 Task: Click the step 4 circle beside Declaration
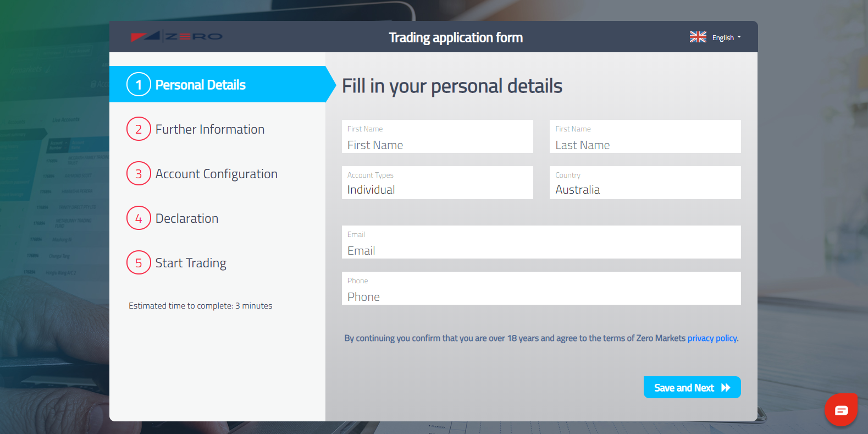(139, 218)
